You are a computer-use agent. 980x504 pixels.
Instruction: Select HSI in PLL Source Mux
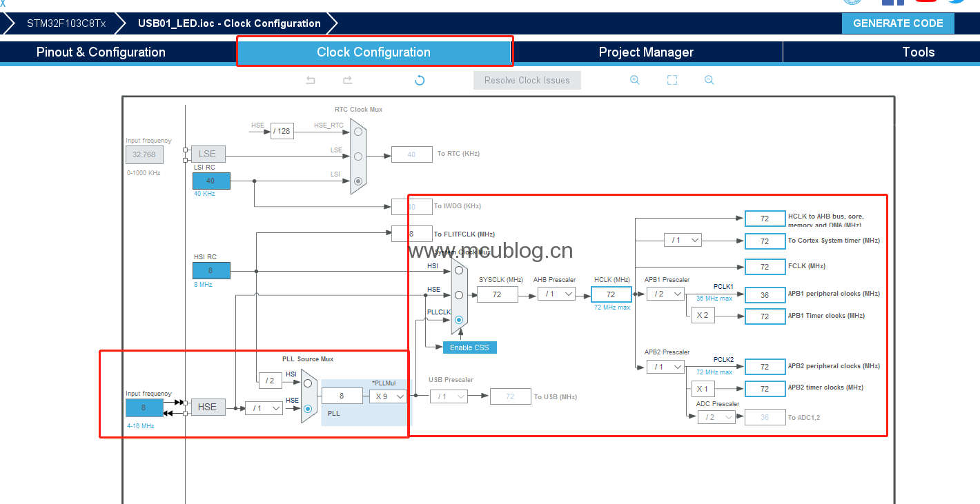pyautogui.click(x=308, y=383)
